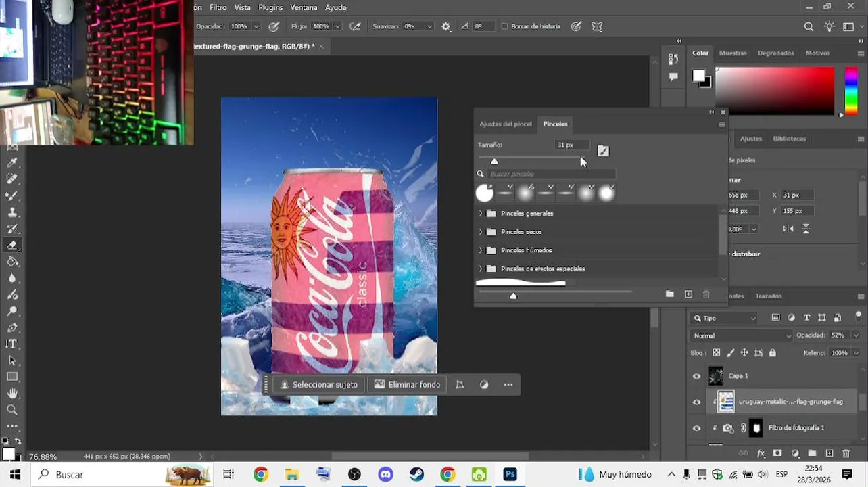Switch to the Ajustes del pincel tab
Image resolution: width=868 pixels, height=487 pixels.
[506, 124]
